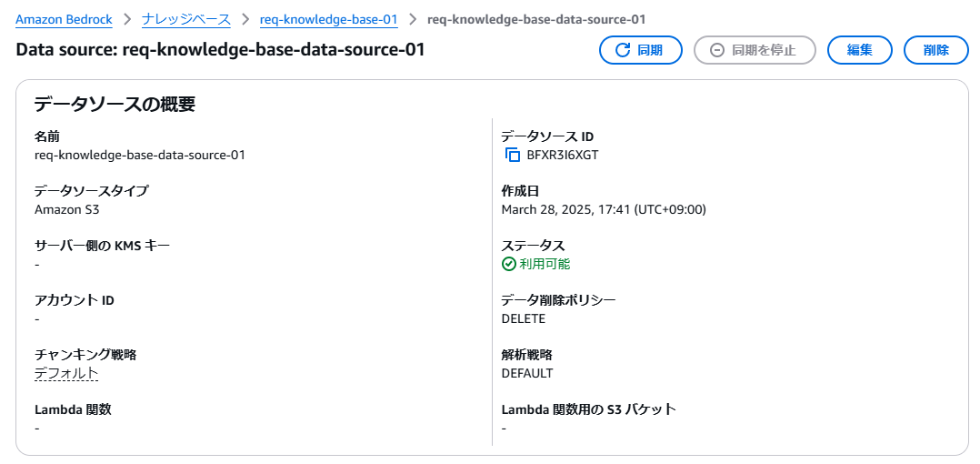980x464 pixels.
Task: Copy the data source ID icon
Action: (x=513, y=155)
